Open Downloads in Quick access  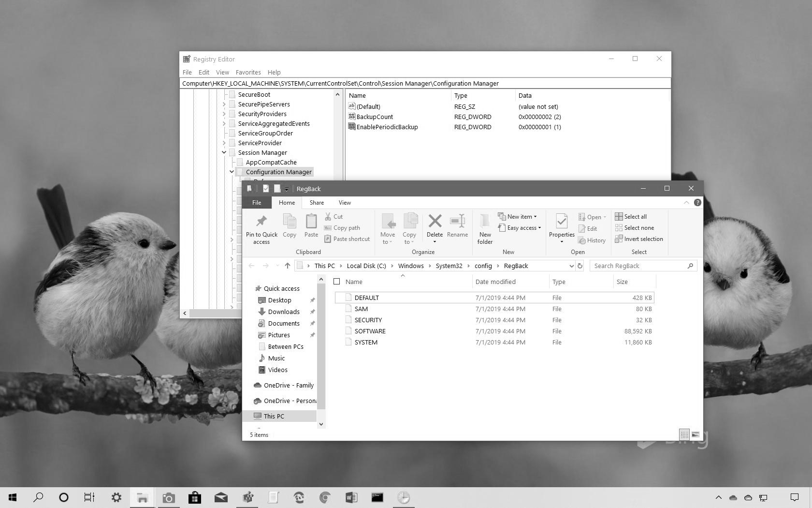(284, 312)
